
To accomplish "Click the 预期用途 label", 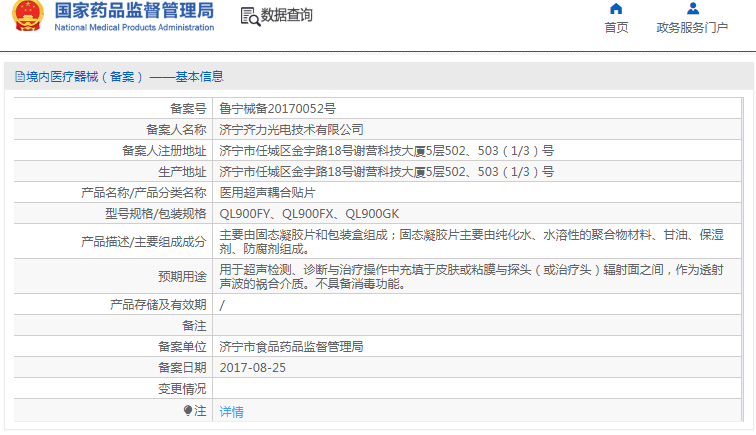I will [182, 276].
